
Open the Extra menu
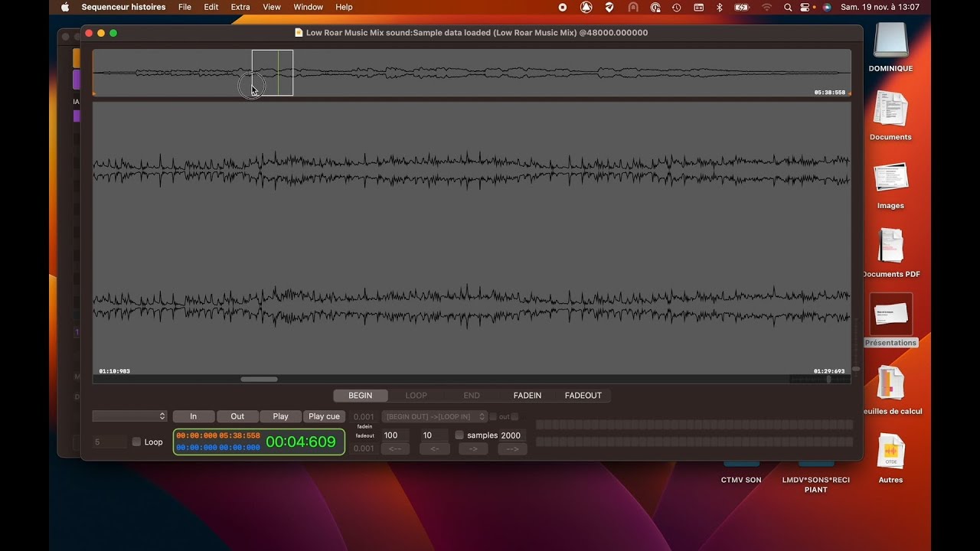pos(240,7)
